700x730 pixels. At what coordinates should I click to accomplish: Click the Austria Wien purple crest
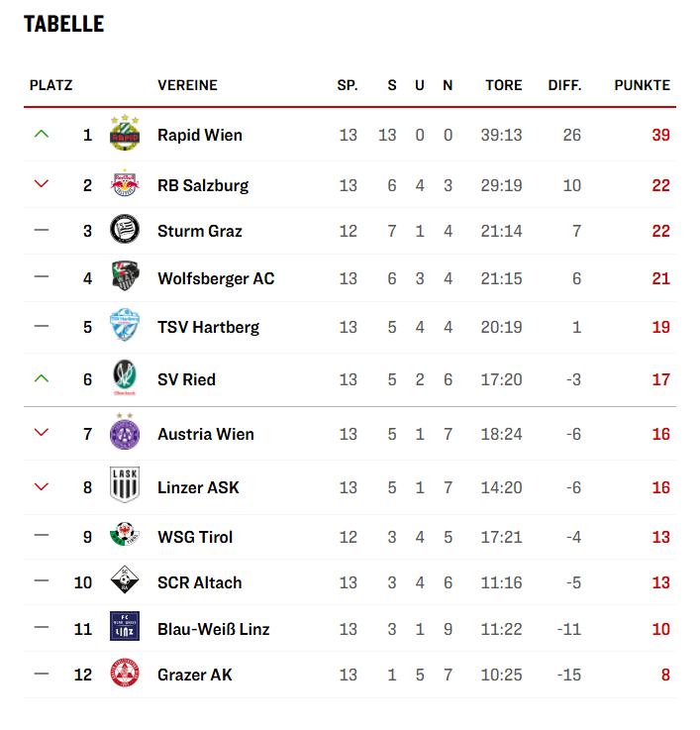pyautogui.click(x=124, y=433)
